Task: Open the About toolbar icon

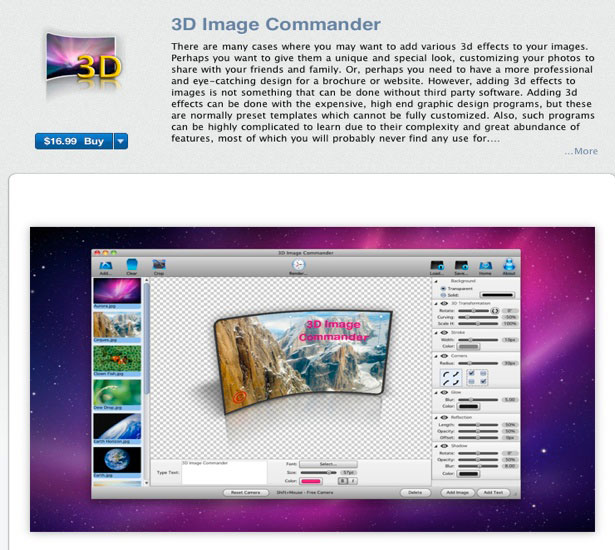Action: coord(509,265)
